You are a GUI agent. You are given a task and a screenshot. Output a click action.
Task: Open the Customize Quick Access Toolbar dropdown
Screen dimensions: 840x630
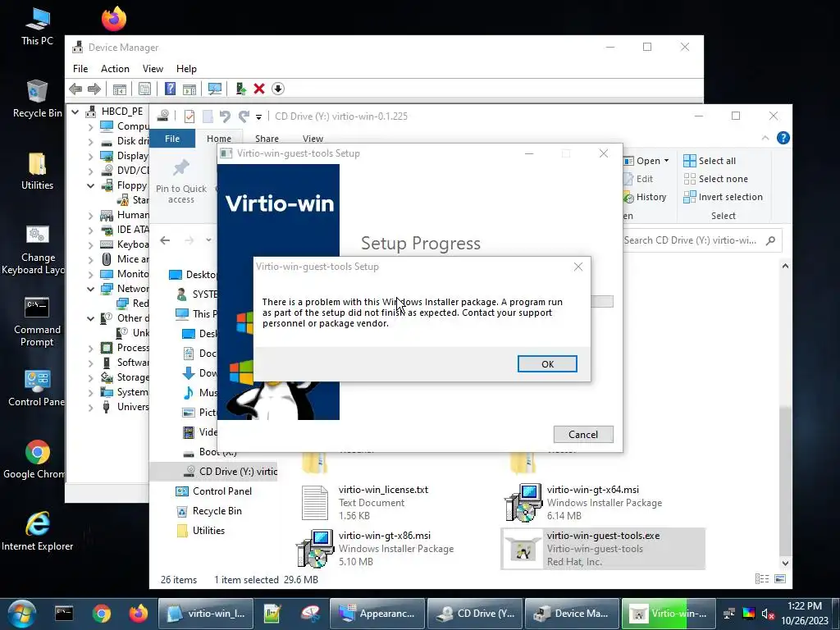(x=258, y=116)
